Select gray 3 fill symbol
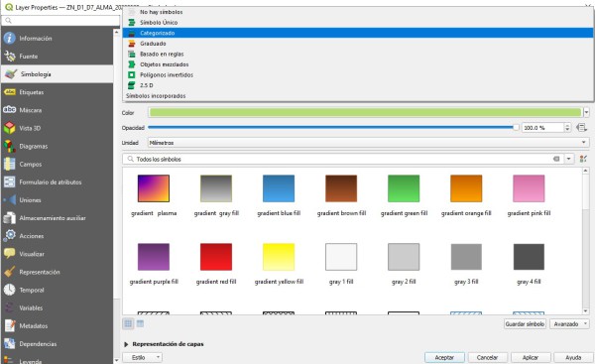 point(466,264)
